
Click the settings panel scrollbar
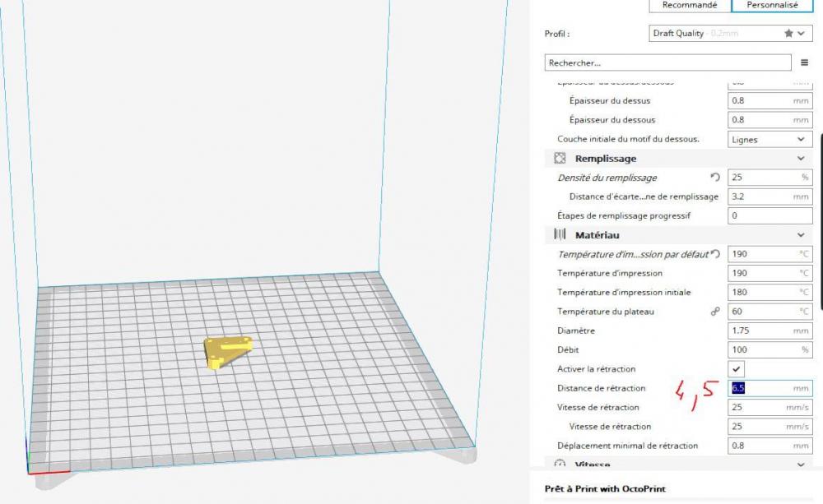821,222
